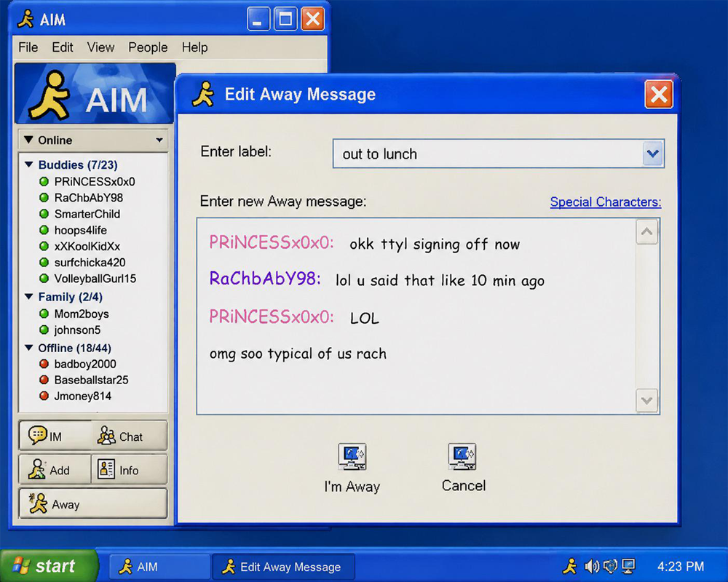
Task: Click the red status dot beside badboy2000
Action: pyautogui.click(x=44, y=364)
